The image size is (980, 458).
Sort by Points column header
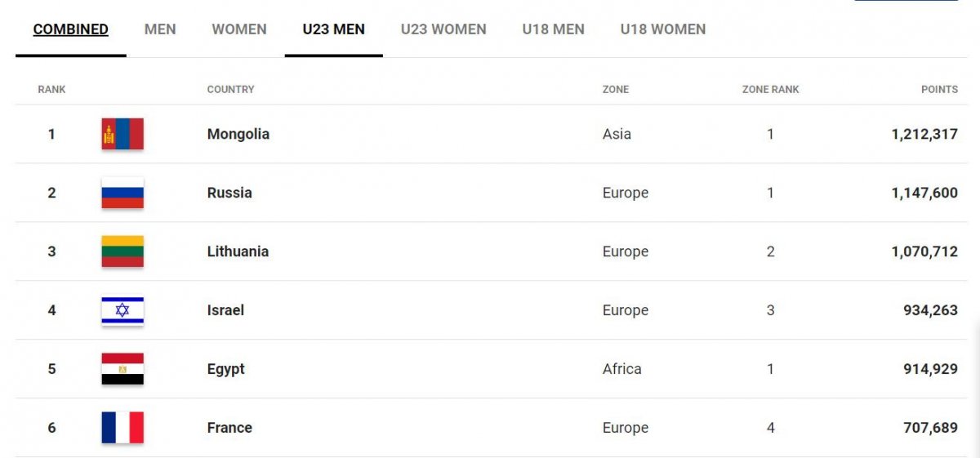point(939,89)
